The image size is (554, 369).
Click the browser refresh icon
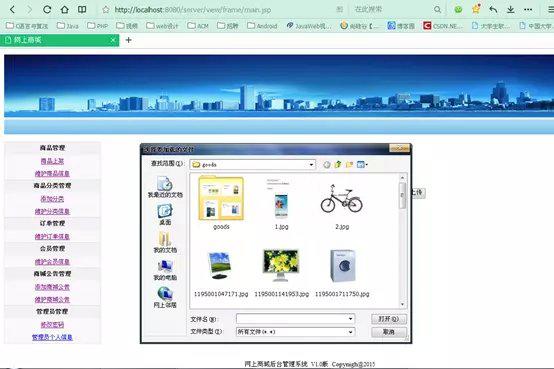[x=47, y=10]
